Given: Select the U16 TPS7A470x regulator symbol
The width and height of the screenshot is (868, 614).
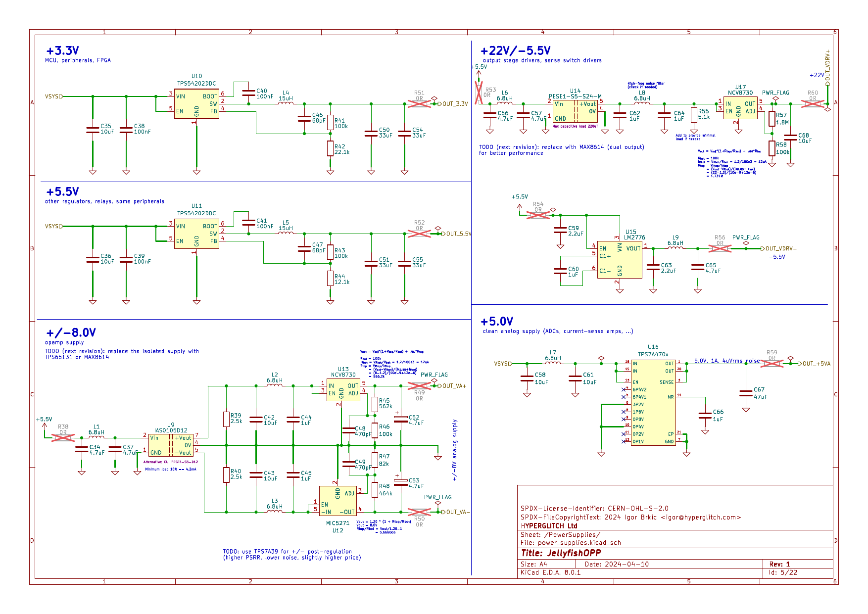Looking at the screenshot, I should point(653,402).
